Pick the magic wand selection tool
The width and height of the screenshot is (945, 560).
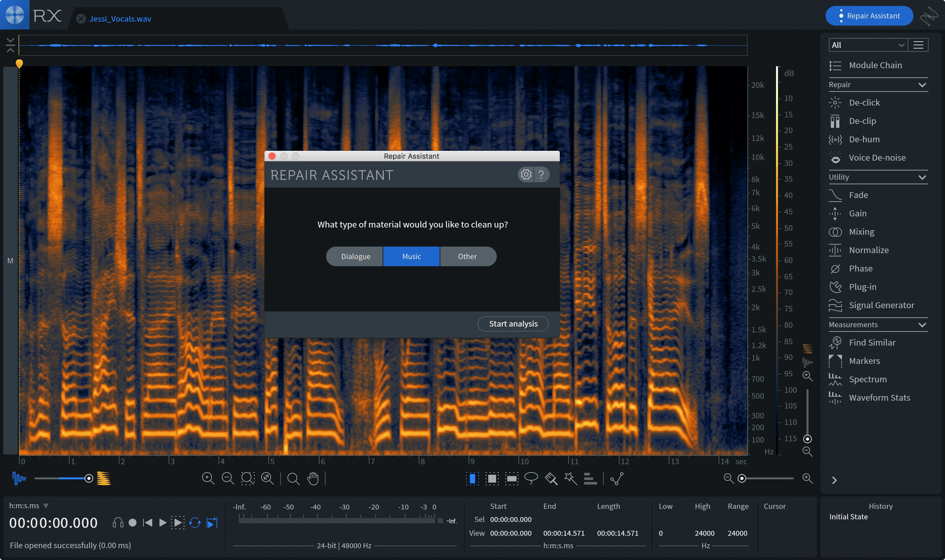pos(570,478)
